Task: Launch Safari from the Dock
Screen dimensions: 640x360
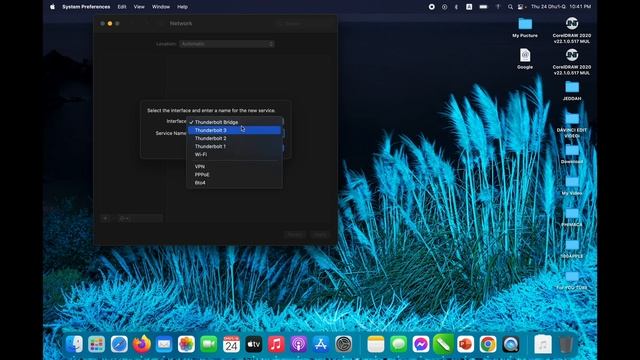Action: point(119,344)
